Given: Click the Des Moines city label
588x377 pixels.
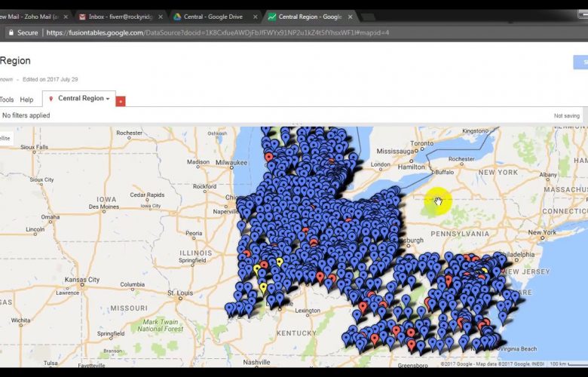Looking at the screenshot, I should [104, 207].
